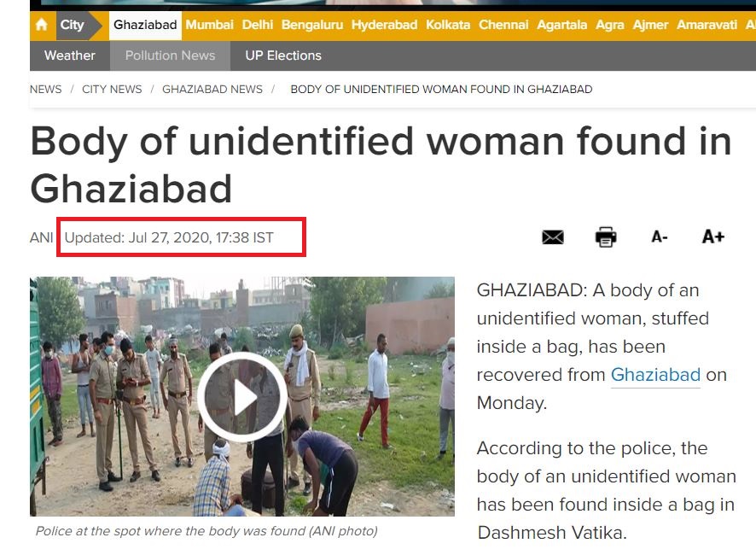This screenshot has width=756, height=555.
Task: Select the Ghaziabad city tab
Action: [x=145, y=25]
